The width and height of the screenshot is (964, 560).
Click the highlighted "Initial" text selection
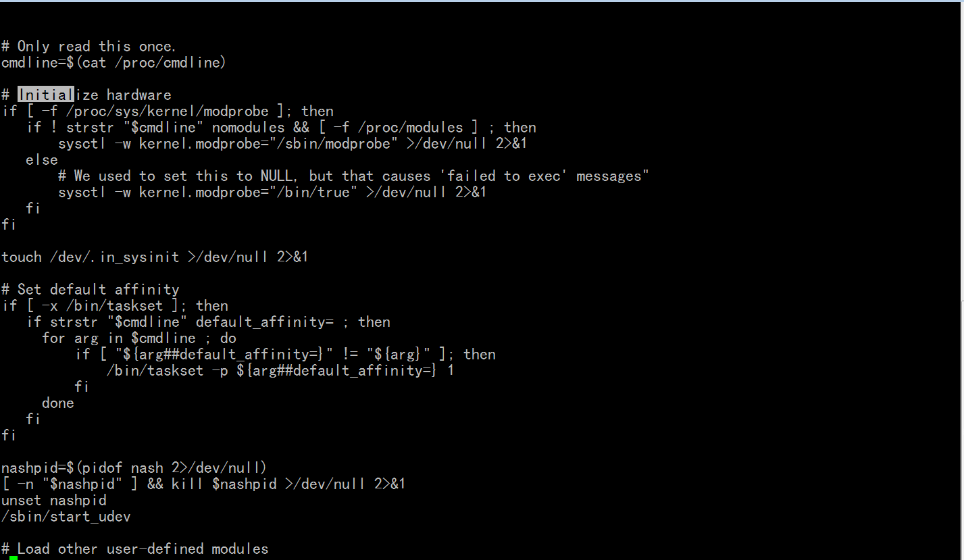point(46,95)
